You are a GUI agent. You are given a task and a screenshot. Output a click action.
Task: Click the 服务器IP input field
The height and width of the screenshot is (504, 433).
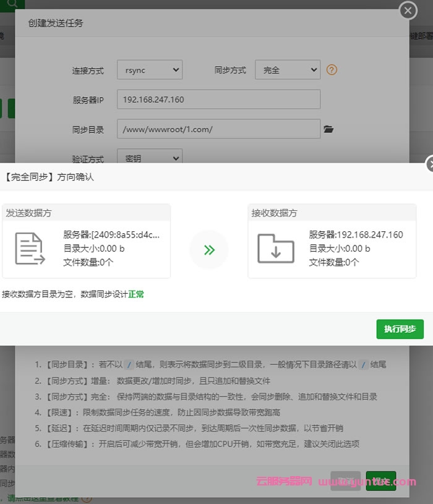point(218,100)
